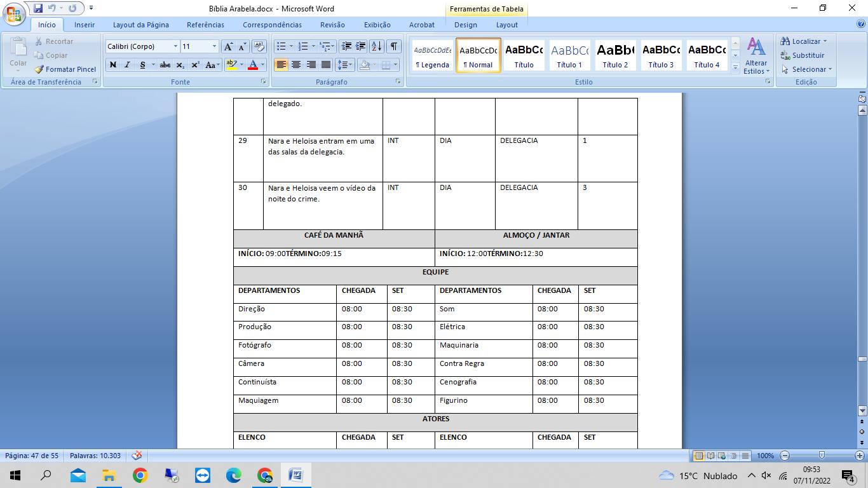This screenshot has width=868, height=488.
Task: Apply numbered list formatting
Action: [x=303, y=46]
